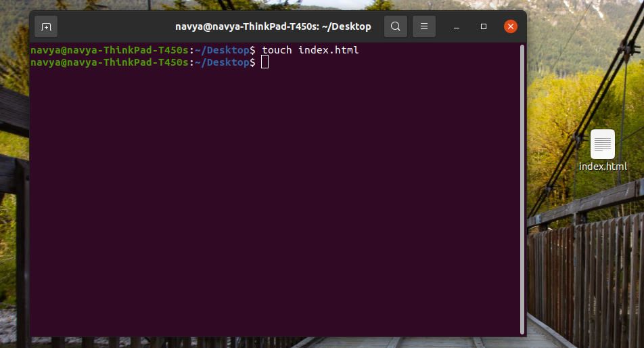Click the first prompt's ~/Desktop path
The image size is (644, 348).
[222, 50]
